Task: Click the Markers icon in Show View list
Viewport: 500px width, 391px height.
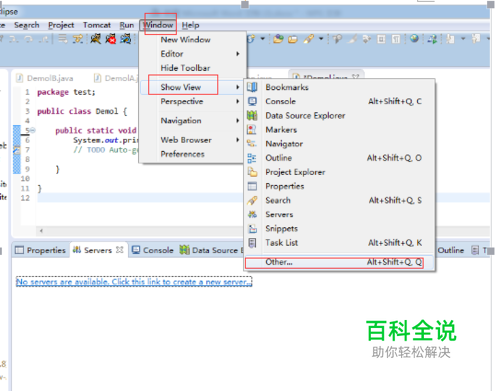Action: (252, 129)
